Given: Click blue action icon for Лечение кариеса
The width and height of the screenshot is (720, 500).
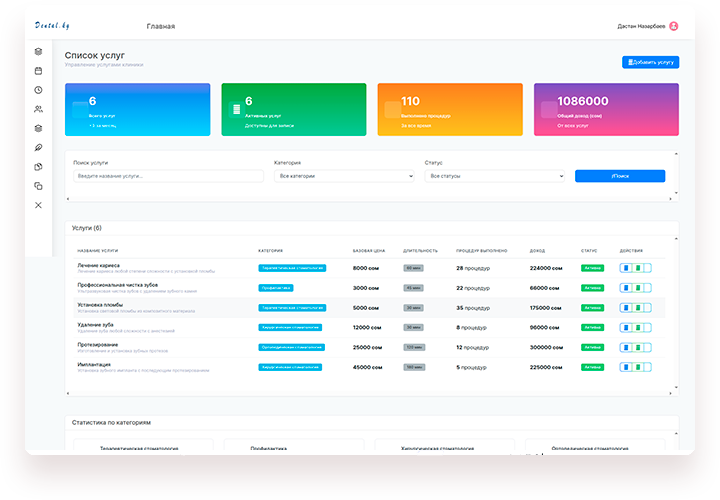Looking at the screenshot, I should pos(626,268).
